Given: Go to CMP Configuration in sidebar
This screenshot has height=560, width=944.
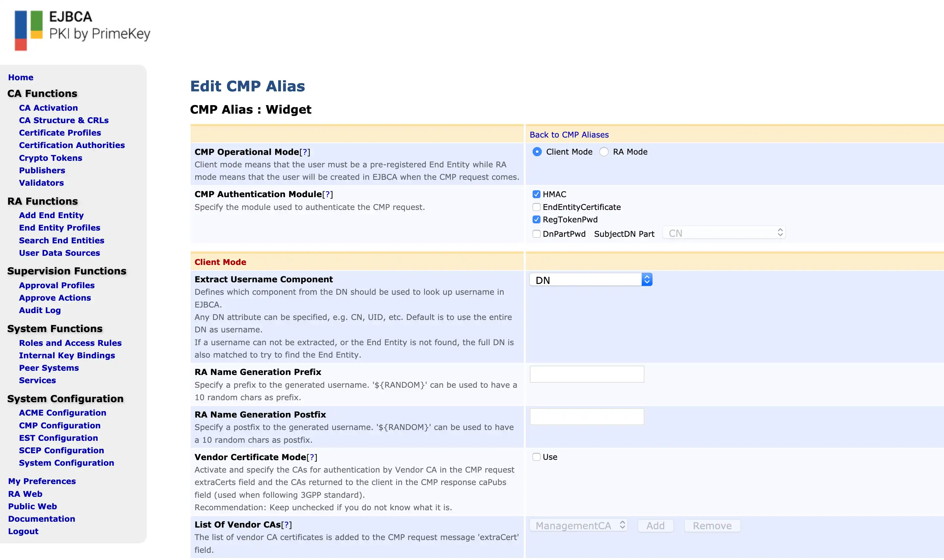Looking at the screenshot, I should (60, 426).
